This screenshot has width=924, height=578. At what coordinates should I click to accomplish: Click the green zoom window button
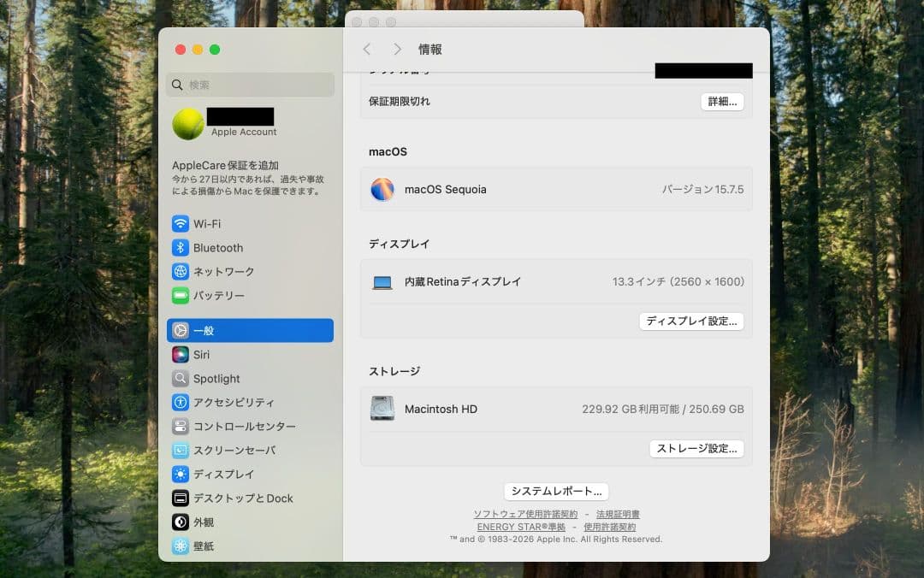click(215, 50)
